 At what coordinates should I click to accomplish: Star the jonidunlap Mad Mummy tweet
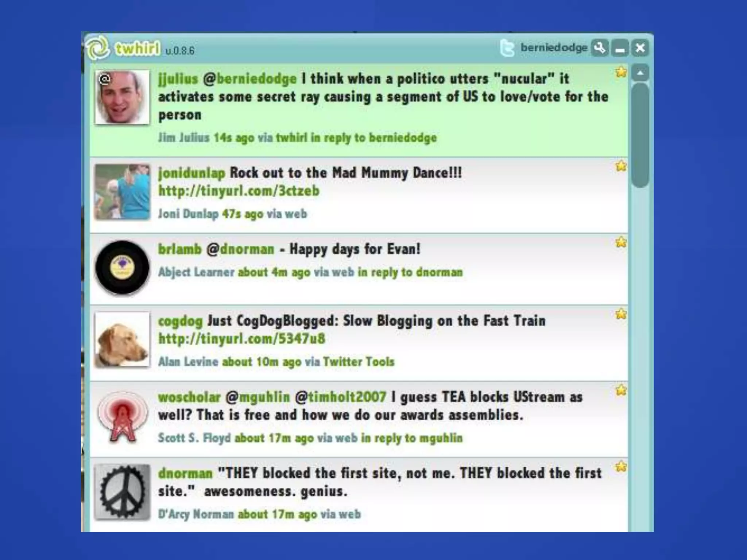pos(621,166)
